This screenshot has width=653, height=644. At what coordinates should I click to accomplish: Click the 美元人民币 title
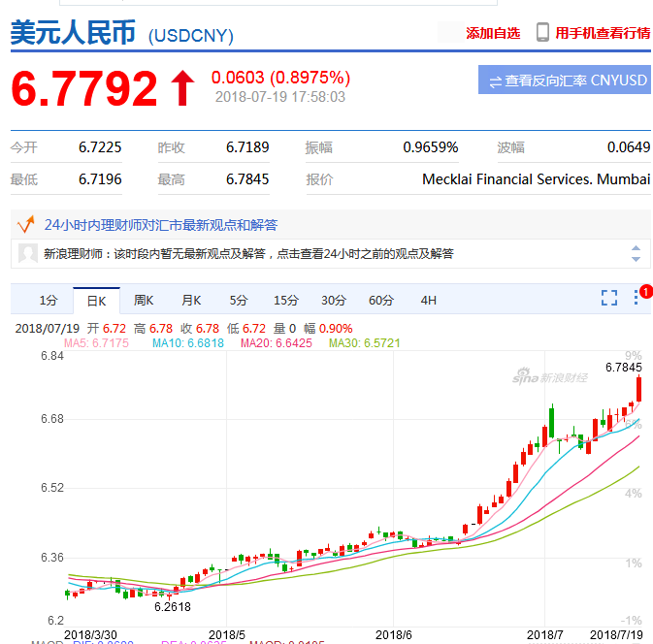pos(73,32)
